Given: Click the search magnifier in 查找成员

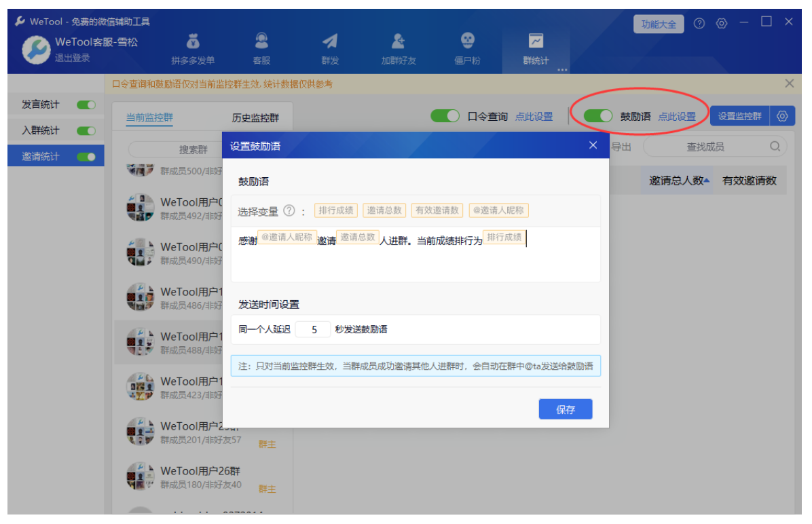Looking at the screenshot, I should coord(775,147).
